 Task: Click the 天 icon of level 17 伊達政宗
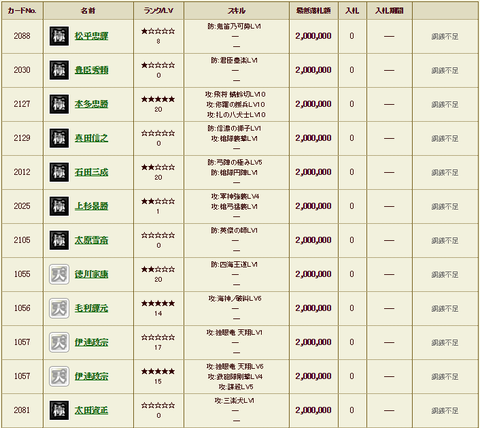pyautogui.click(x=59, y=342)
